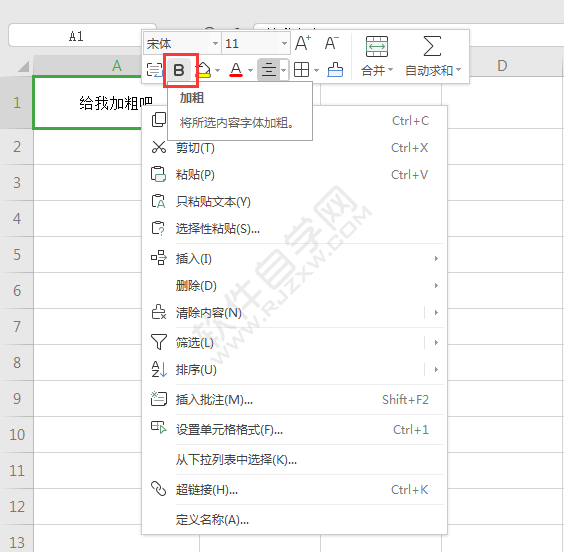The image size is (564, 552).
Task: Click the insert cells icon
Action: click(159, 258)
